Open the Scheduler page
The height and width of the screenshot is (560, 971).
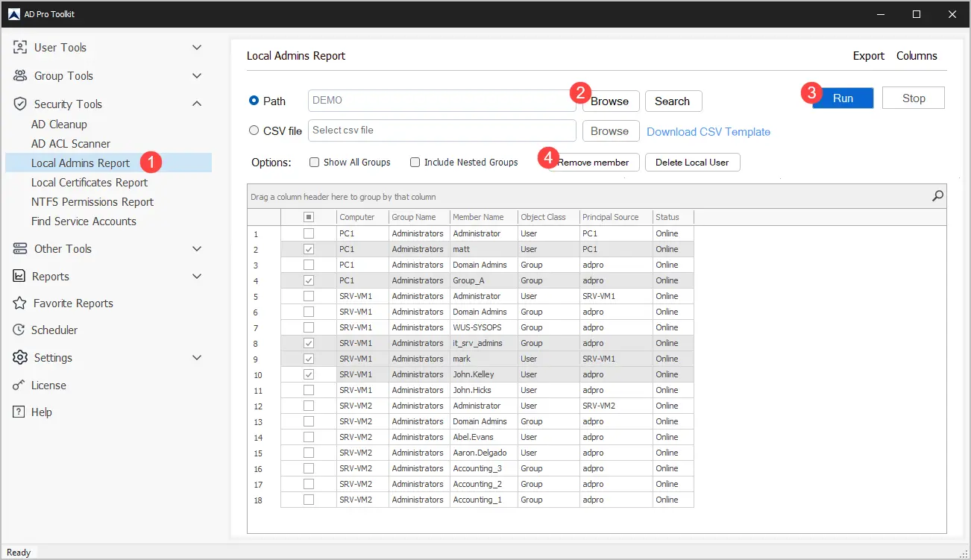(x=54, y=330)
